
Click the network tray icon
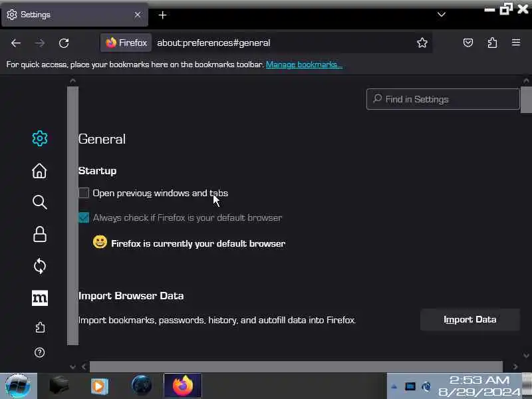426,386
